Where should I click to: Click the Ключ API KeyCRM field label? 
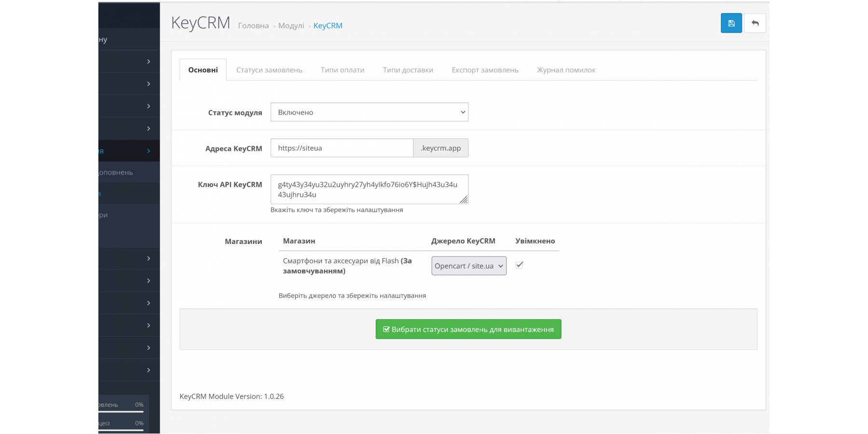(230, 184)
